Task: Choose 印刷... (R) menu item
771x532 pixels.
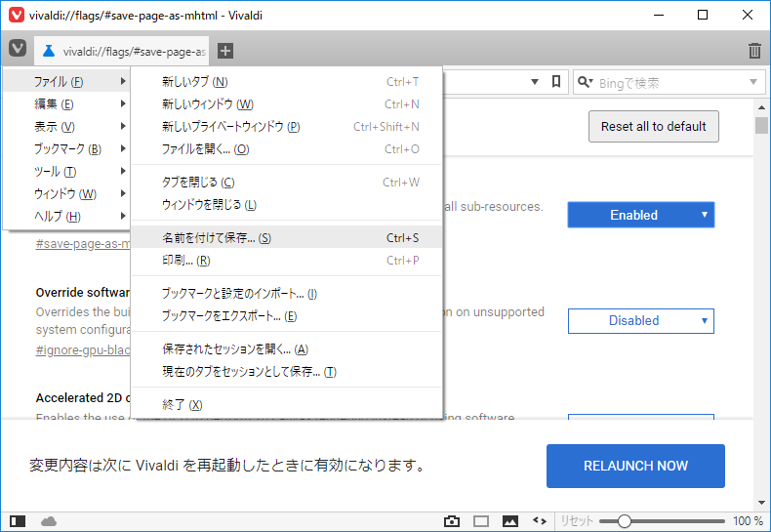Action: 287,261
